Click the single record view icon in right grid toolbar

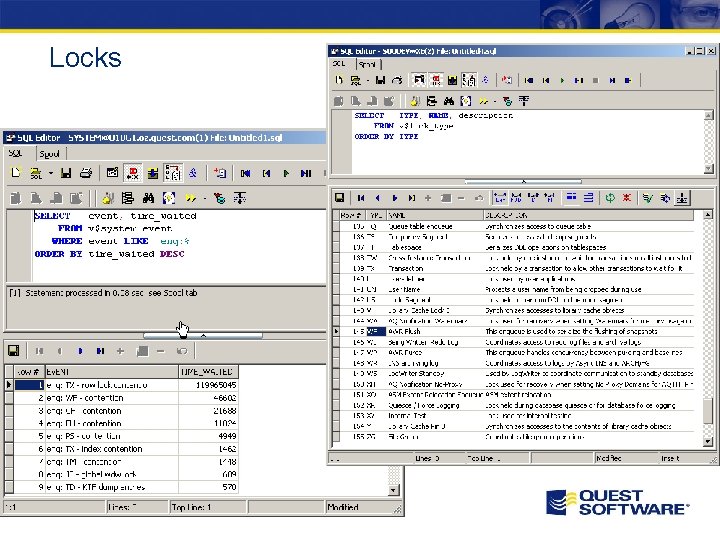[588, 198]
